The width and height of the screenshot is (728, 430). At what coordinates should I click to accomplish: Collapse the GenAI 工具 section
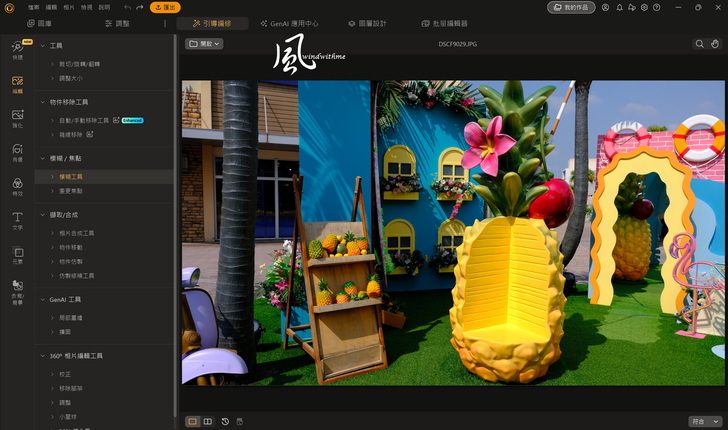(43, 300)
